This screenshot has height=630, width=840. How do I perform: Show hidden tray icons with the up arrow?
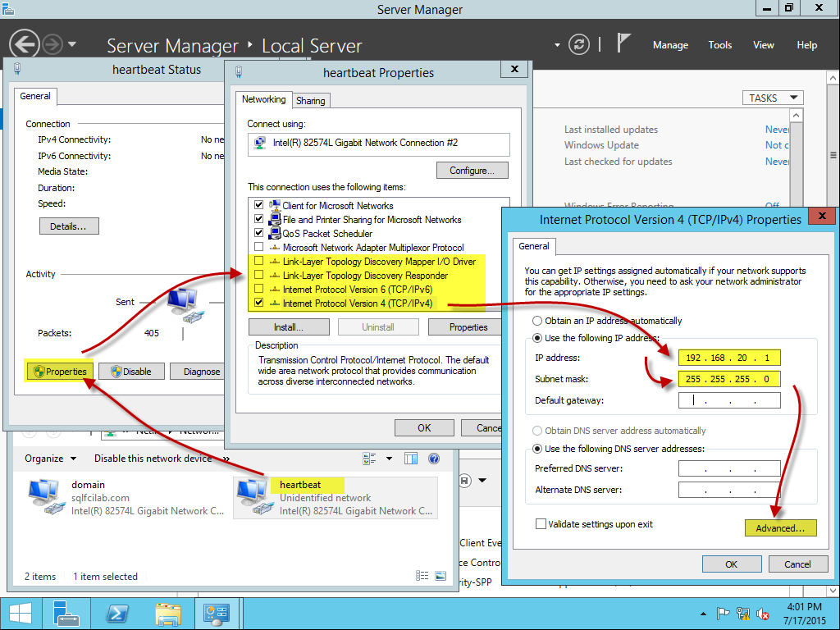[703, 614]
